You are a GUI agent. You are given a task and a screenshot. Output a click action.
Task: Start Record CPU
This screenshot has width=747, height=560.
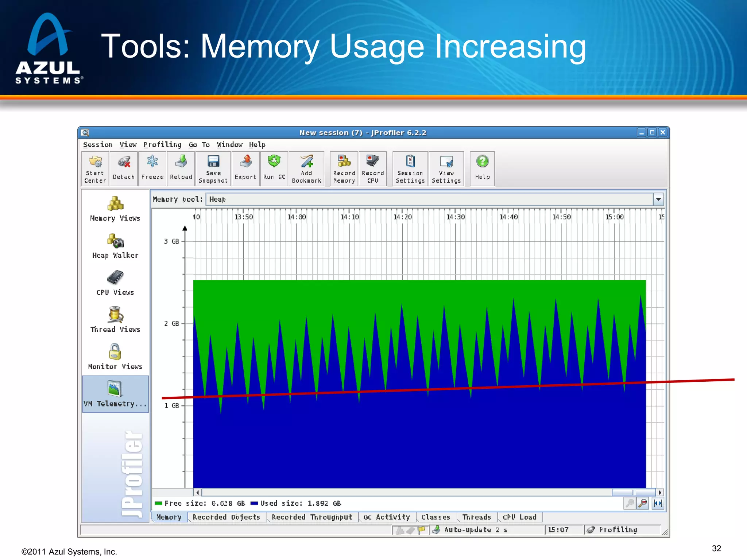point(373,169)
